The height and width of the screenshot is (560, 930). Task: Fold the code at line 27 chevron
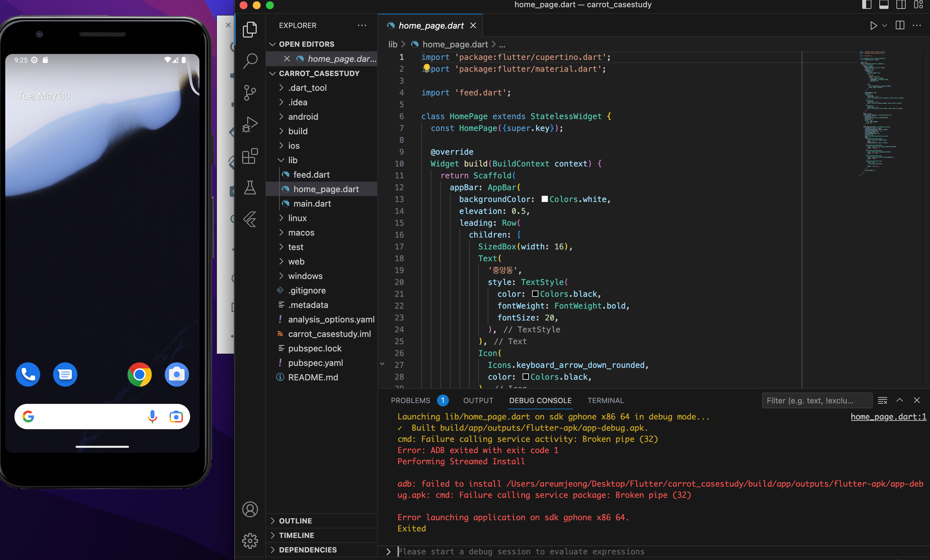382,364
